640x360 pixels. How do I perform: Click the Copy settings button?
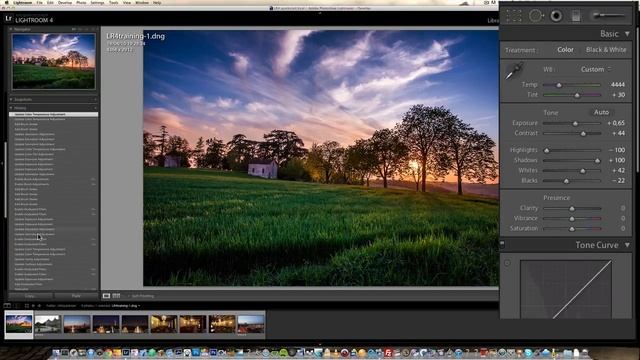[x=30, y=296]
